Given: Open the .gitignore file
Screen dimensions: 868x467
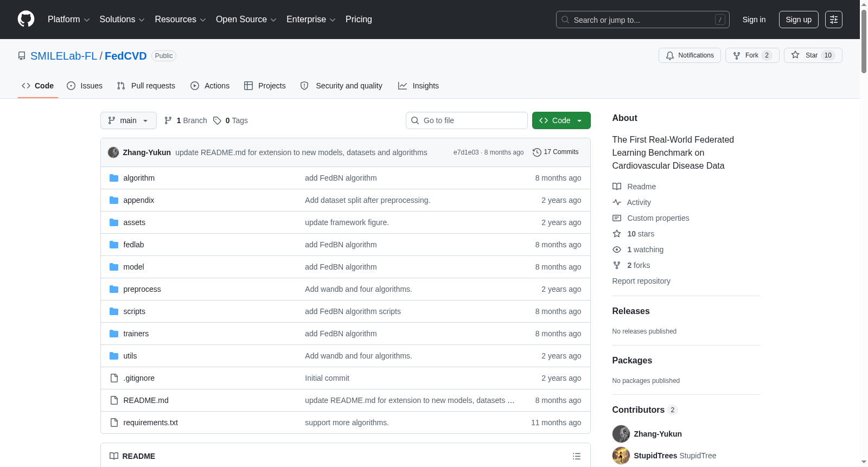Looking at the screenshot, I should pyautogui.click(x=139, y=378).
